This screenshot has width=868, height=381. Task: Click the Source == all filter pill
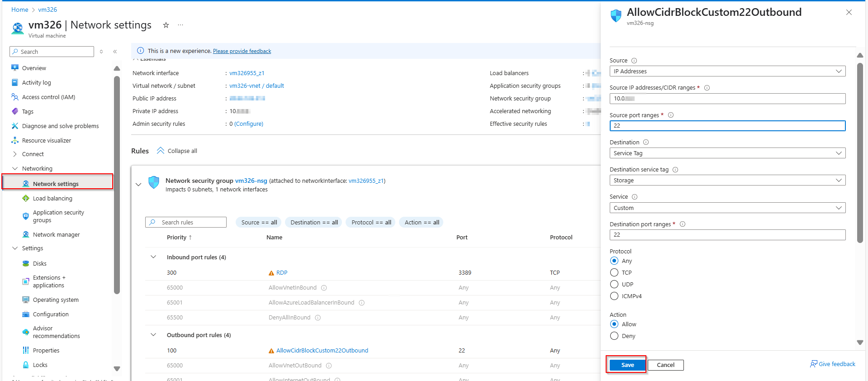[x=259, y=222]
